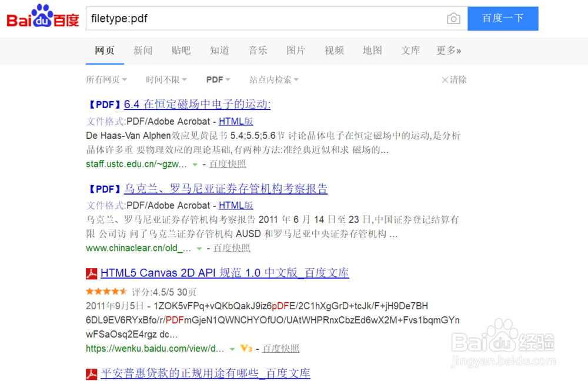Open the 音乐 tab

(258, 50)
